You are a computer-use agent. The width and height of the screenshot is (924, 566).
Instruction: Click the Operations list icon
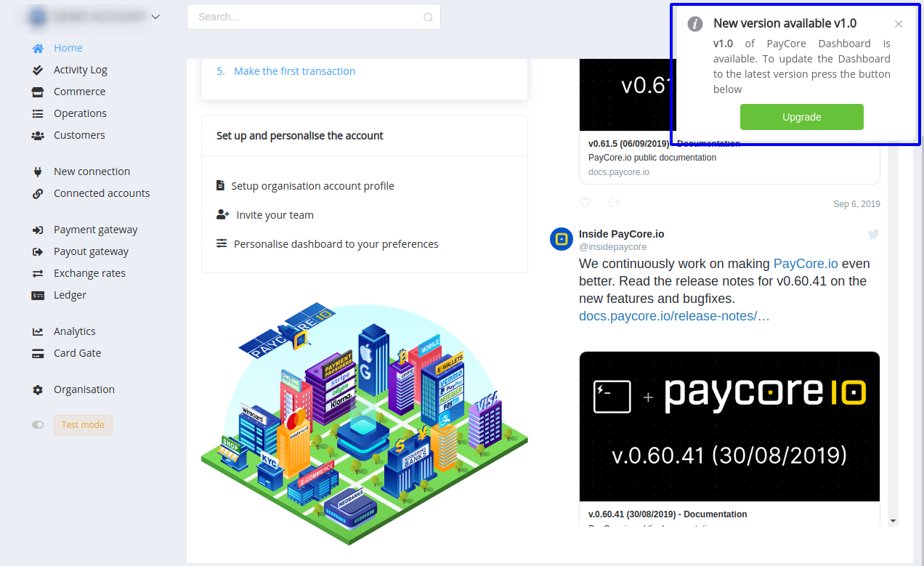point(38,113)
